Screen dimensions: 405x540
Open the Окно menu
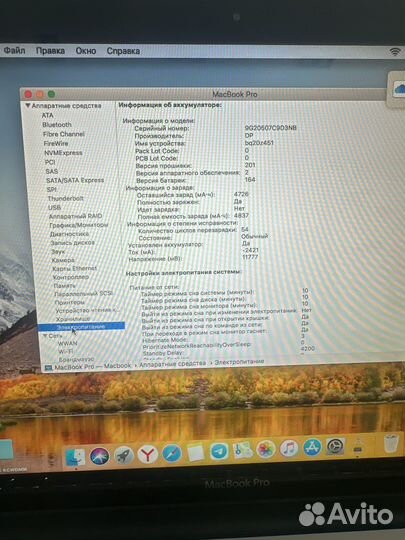point(86,51)
